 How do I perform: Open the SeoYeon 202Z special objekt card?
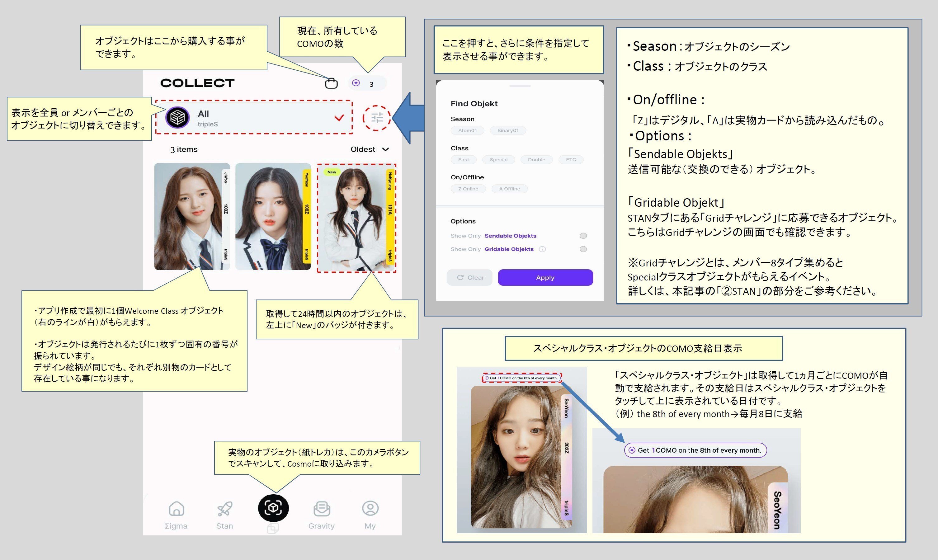[x=522, y=457]
